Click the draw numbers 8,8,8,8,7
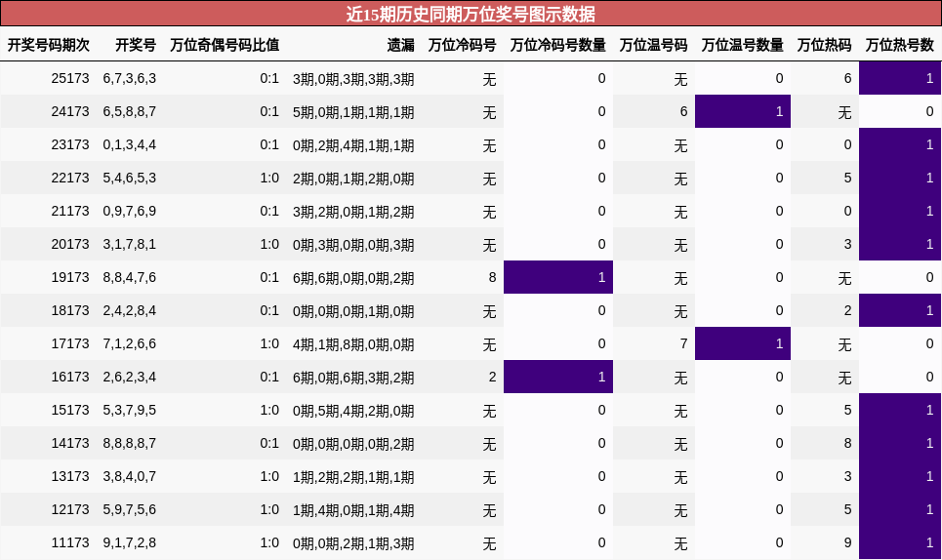Screen dimensions: 942x560 click(x=129, y=444)
